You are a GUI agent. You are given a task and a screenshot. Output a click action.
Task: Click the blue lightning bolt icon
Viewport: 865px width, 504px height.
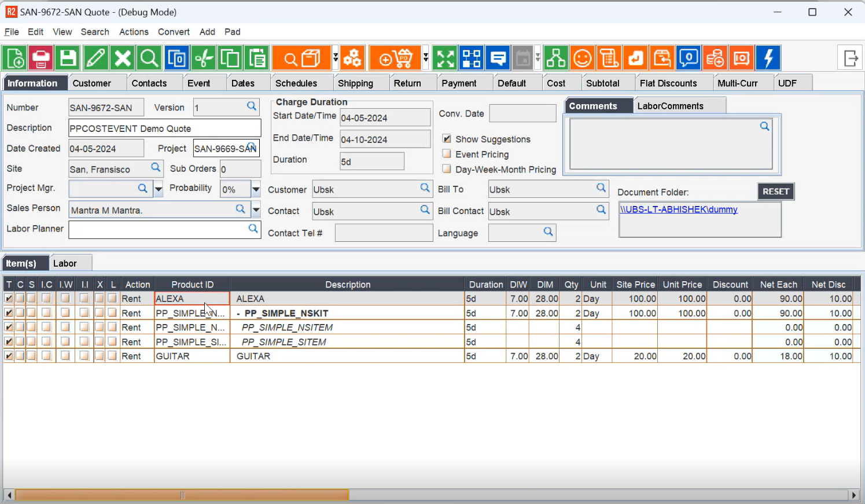coord(768,58)
